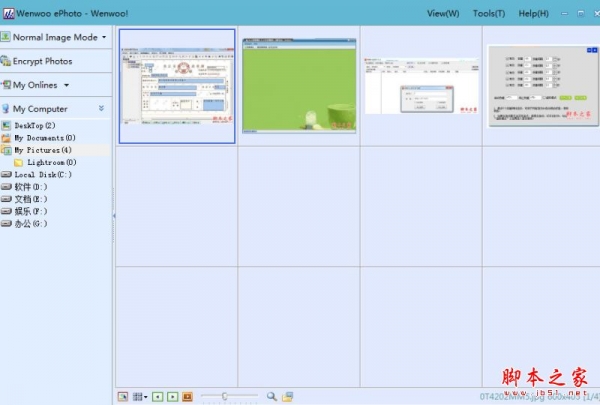Open the Lightroom (0) subfolder
The height and width of the screenshot is (405, 600).
pyautogui.click(x=51, y=162)
